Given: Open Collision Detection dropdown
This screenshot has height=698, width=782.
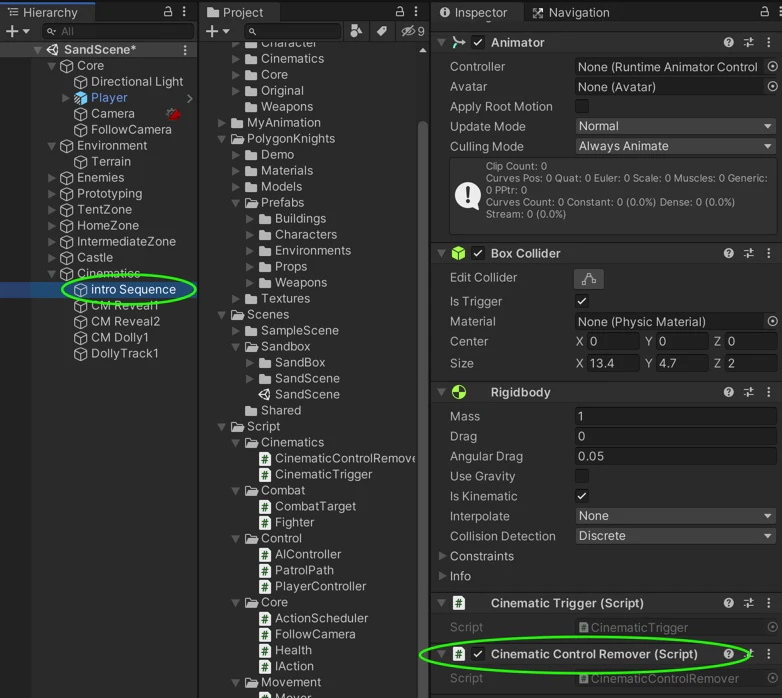Looking at the screenshot, I should 675,535.
